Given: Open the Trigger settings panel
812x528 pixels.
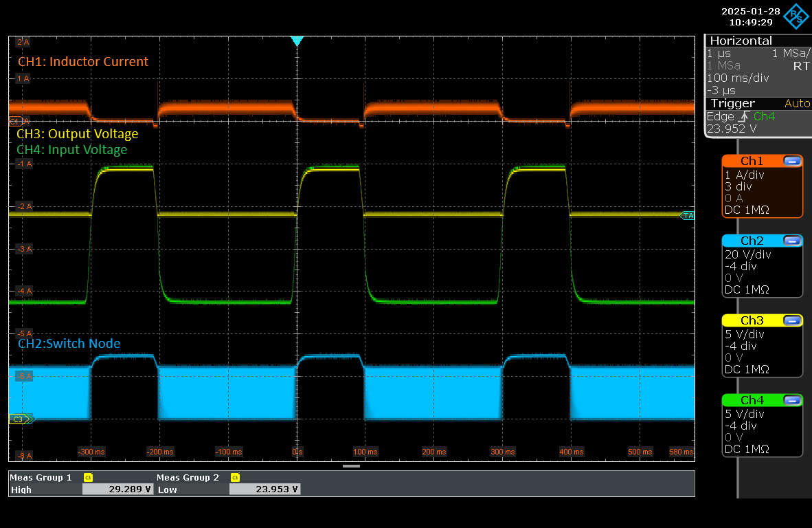Looking at the screenshot, I should coord(732,103).
